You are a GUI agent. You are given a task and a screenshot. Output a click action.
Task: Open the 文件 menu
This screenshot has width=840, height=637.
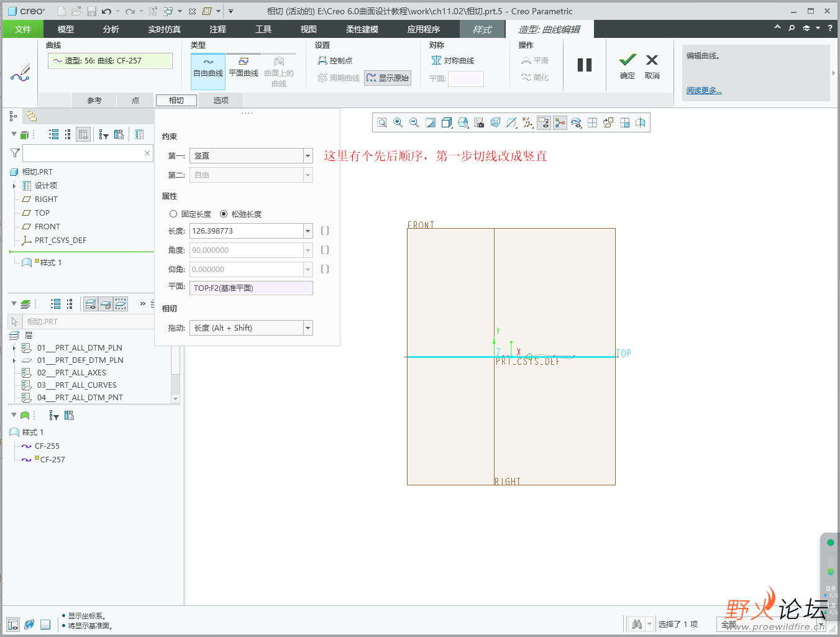[23, 29]
